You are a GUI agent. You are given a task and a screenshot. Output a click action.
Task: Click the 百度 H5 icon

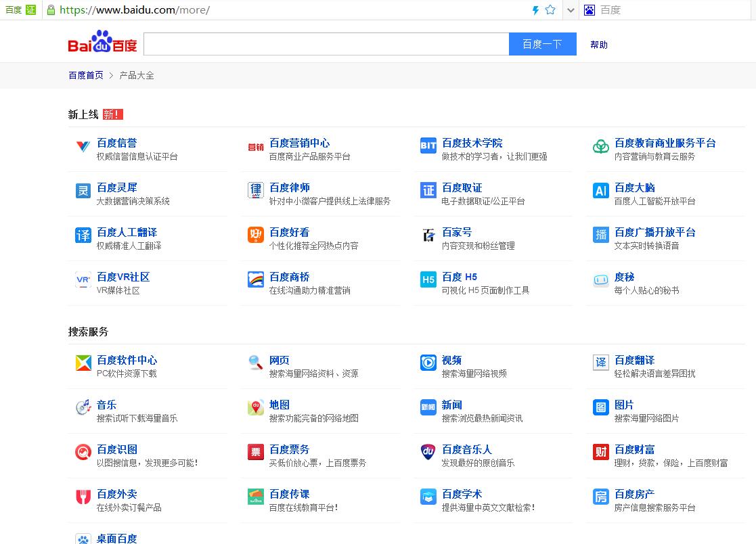pyautogui.click(x=428, y=280)
